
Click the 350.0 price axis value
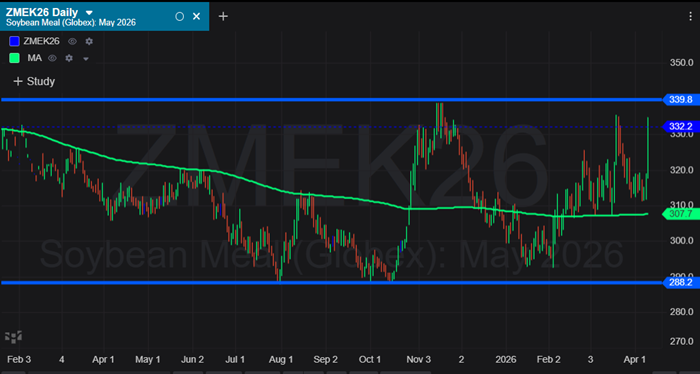pyautogui.click(x=681, y=63)
